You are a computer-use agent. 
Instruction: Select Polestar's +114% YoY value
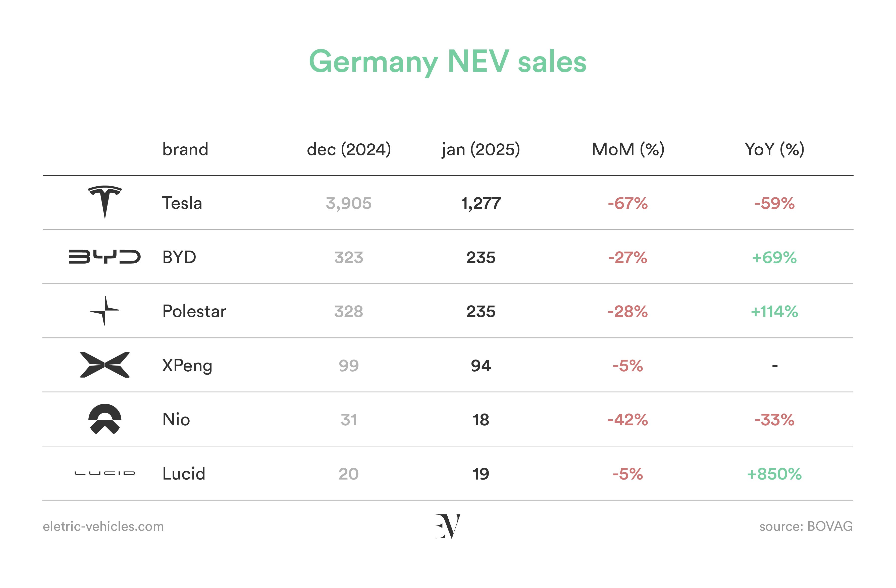click(x=774, y=312)
